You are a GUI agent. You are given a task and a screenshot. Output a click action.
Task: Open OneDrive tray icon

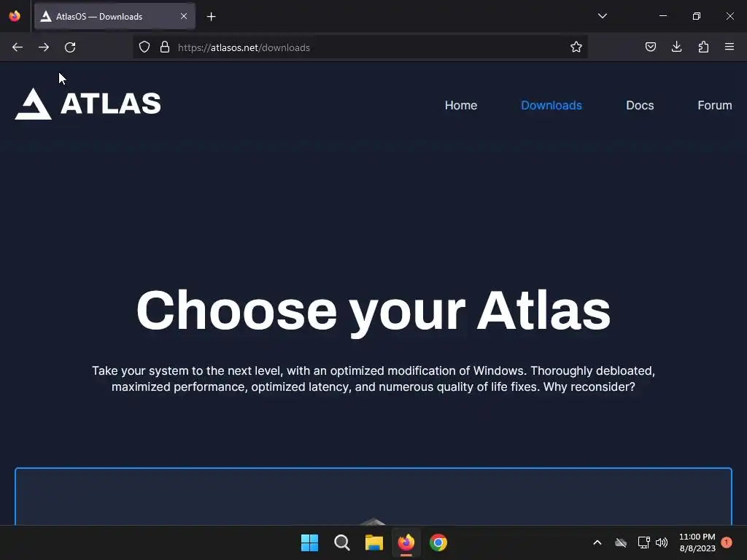point(620,542)
